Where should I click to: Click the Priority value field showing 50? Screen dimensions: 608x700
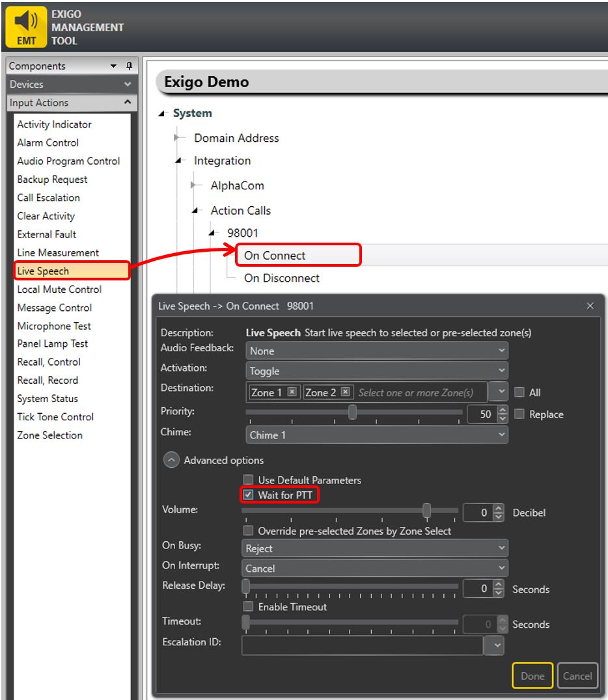pyautogui.click(x=482, y=414)
